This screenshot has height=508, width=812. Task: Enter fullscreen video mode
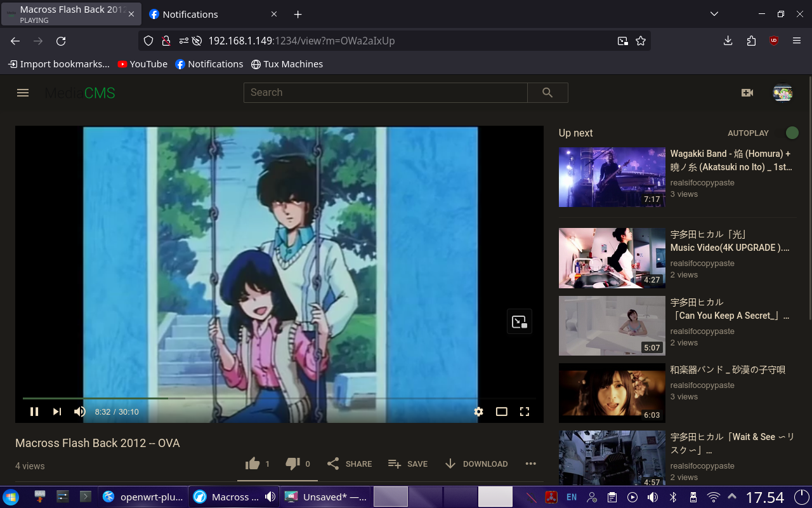point(524,411)
